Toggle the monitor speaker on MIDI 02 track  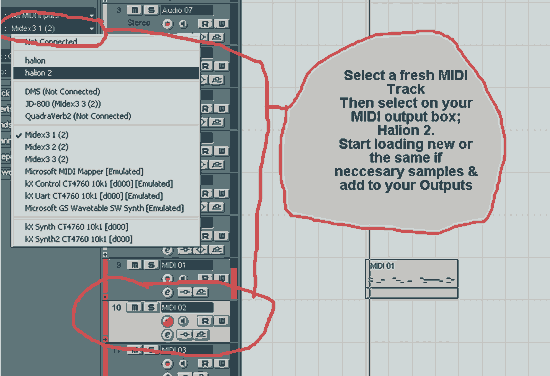[183, 321]
